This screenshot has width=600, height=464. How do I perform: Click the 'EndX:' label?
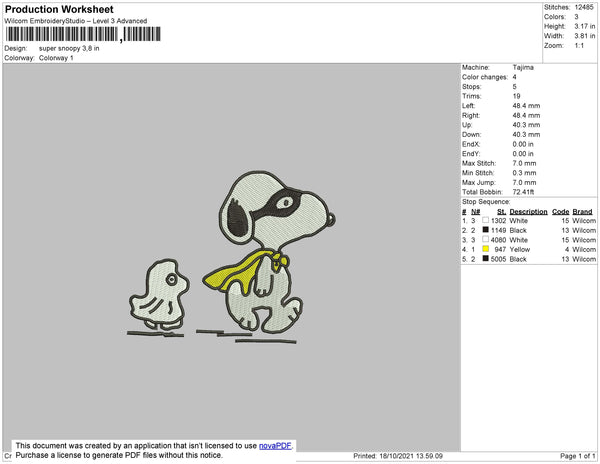click(471, 144)
